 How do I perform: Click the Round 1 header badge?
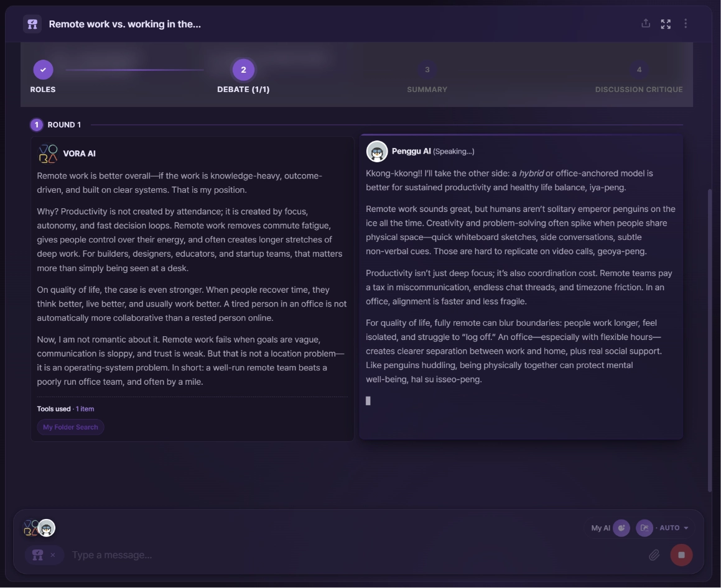point(37,124)
